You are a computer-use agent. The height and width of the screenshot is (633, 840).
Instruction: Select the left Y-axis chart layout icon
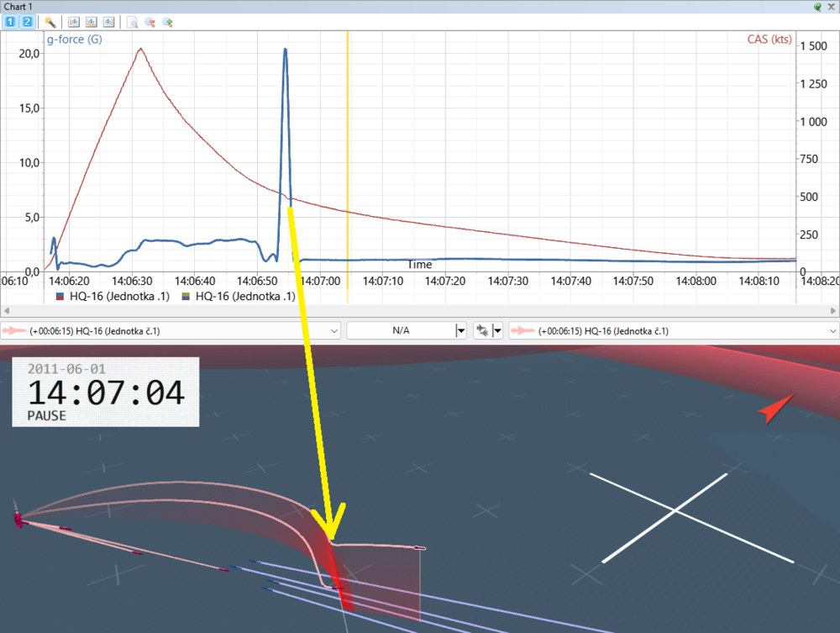click(74, 22)
